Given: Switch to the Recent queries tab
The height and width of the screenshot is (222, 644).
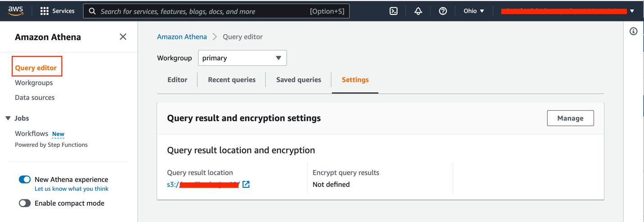Looking at the screenshot, I should pyautogui.click(x=232, y=80).
